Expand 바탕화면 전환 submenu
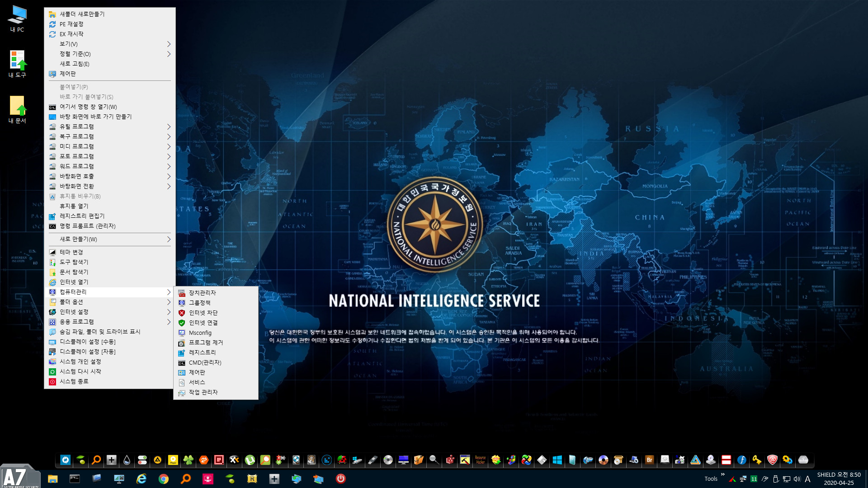 click(110, 186)
